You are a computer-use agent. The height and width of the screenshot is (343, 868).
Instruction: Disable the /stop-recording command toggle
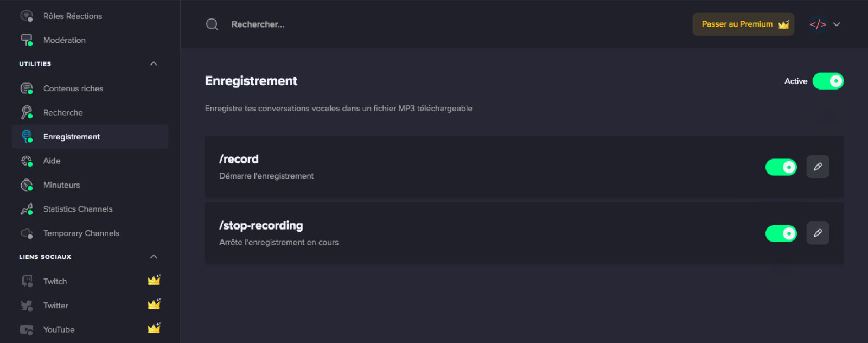pos(781,233)
